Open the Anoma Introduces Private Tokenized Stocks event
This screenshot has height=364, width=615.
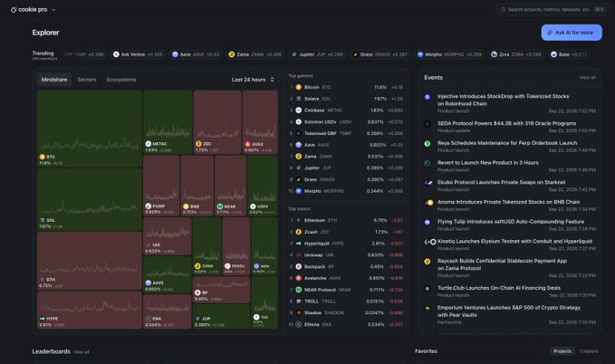pos(510,206)
